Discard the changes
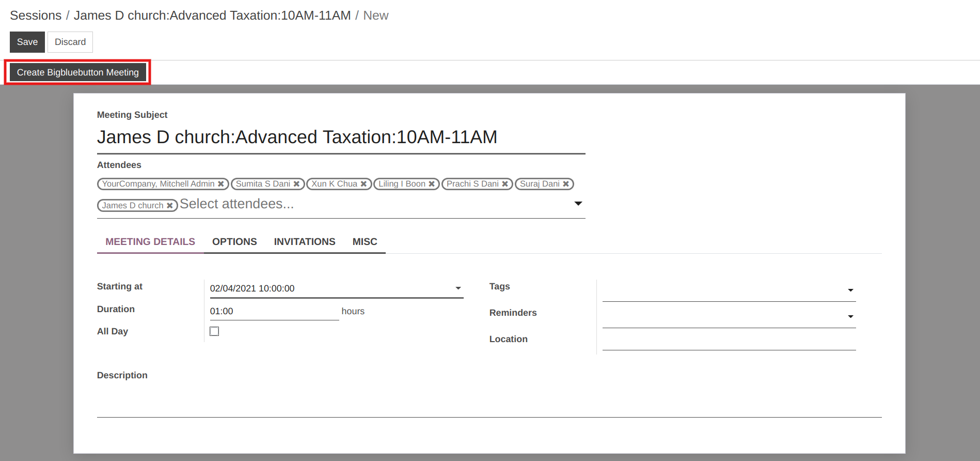The width and height of the screenshot is (980, 461). click(70, 42)
